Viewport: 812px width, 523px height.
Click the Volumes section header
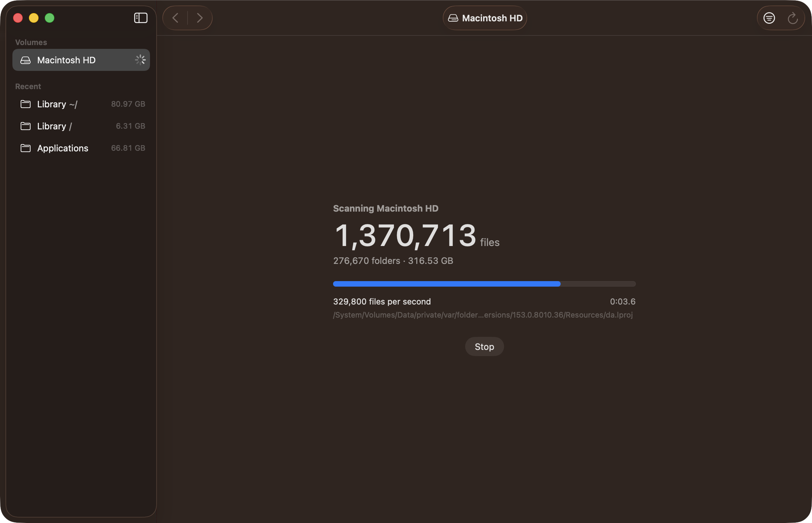pyautogui.click(x=31, y=42)
